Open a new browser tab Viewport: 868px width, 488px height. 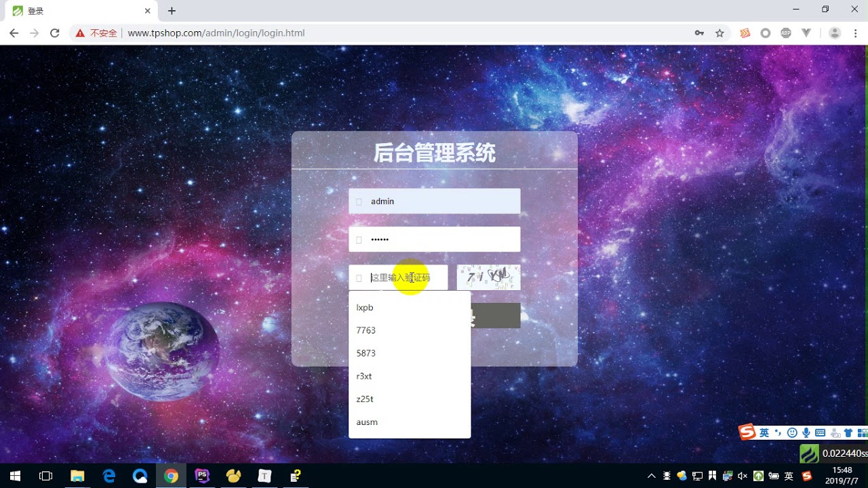(172, 11)
